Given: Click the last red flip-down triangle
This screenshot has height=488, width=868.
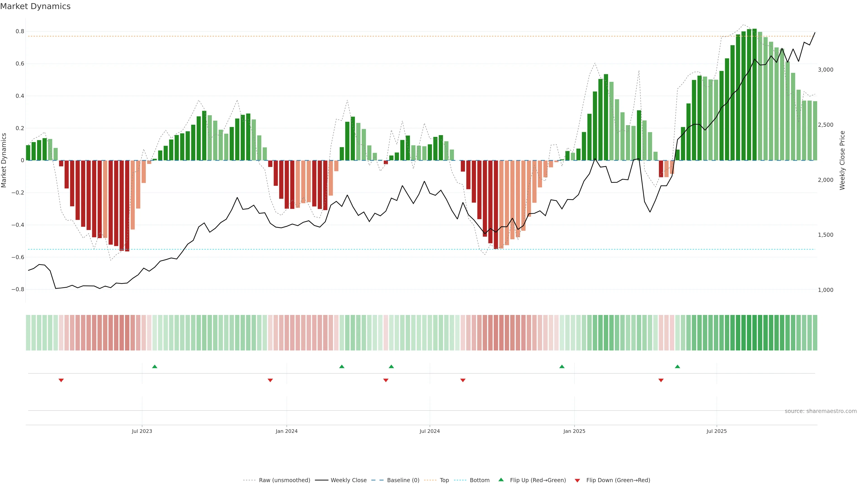Looking at the screenshot, I should [x=661, y=380].
